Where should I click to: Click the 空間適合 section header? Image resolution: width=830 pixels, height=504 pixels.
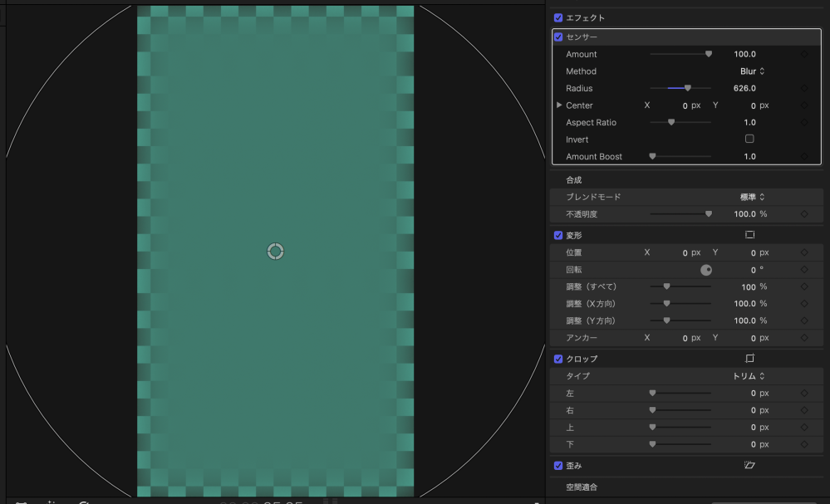click(x=582, y=487)
